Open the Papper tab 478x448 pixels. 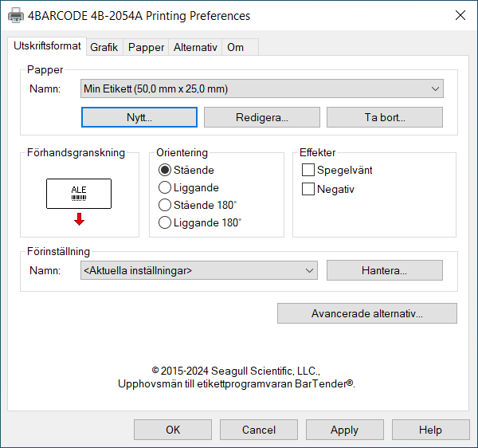click(147, 48)
